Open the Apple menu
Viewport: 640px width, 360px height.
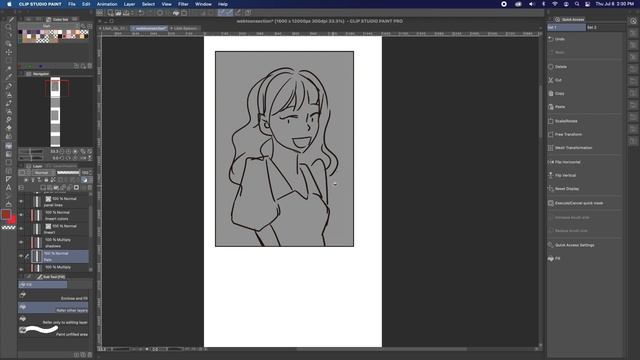coord(9,4)
